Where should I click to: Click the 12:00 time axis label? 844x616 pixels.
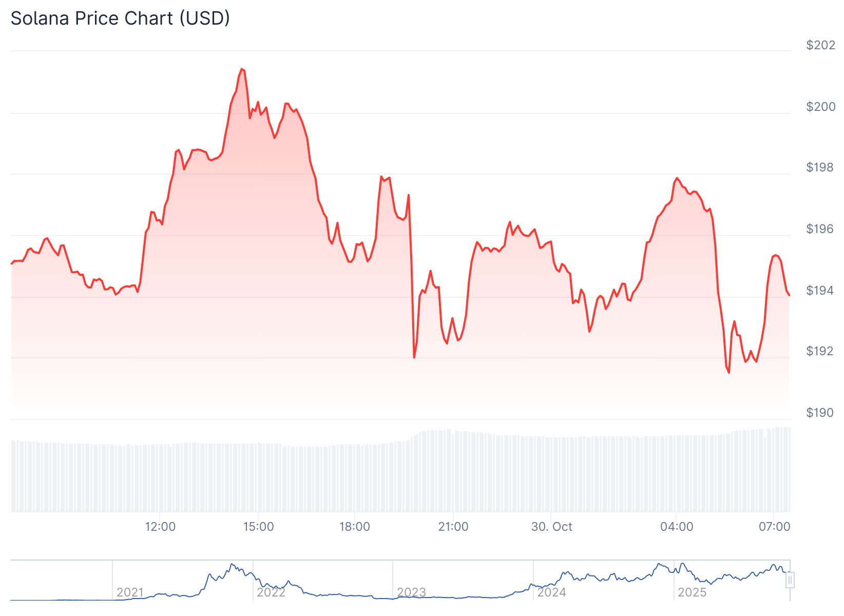coord(160,527)
